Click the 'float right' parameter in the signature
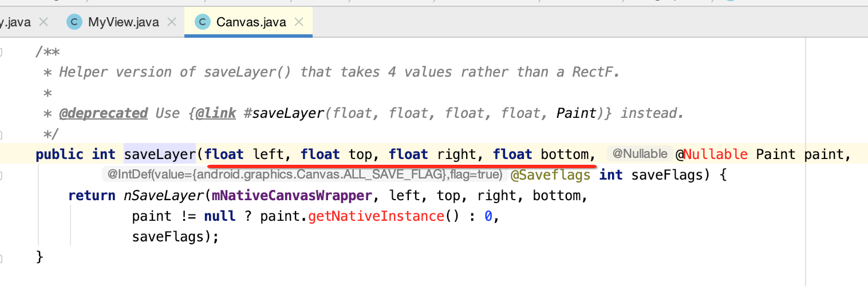The image size is (868, 286). pyautogui.click(x=432, y=154)
